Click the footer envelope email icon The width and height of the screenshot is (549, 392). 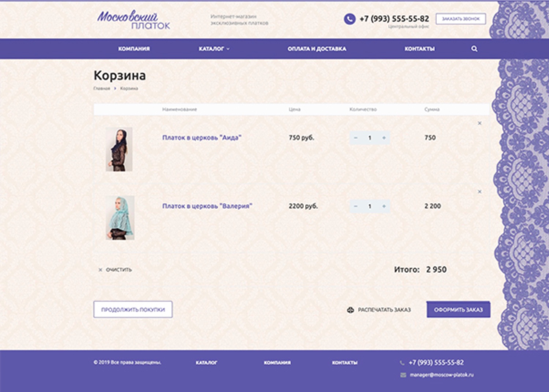point(403,375)
